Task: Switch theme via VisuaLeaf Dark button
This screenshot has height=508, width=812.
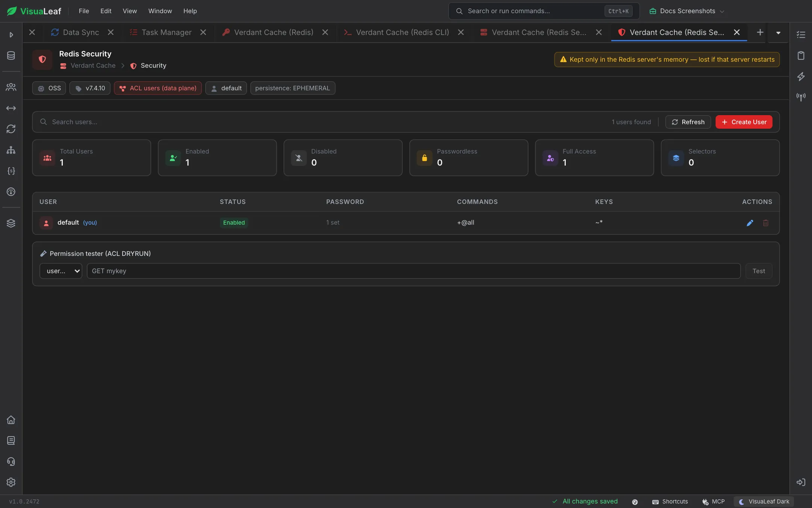Action: 764,502
